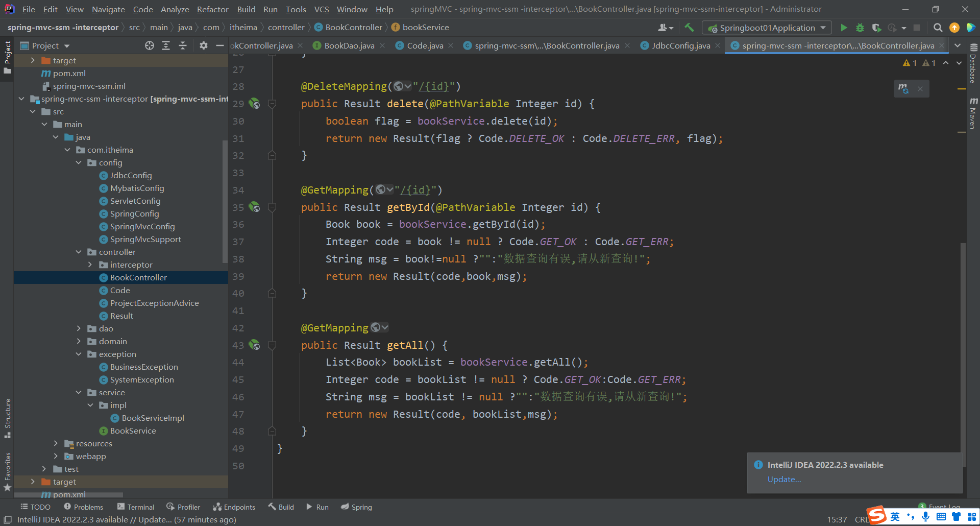Screen dimensions: 980x526
Task: Toggle code folding at getAll method
Action: (272, 345)
